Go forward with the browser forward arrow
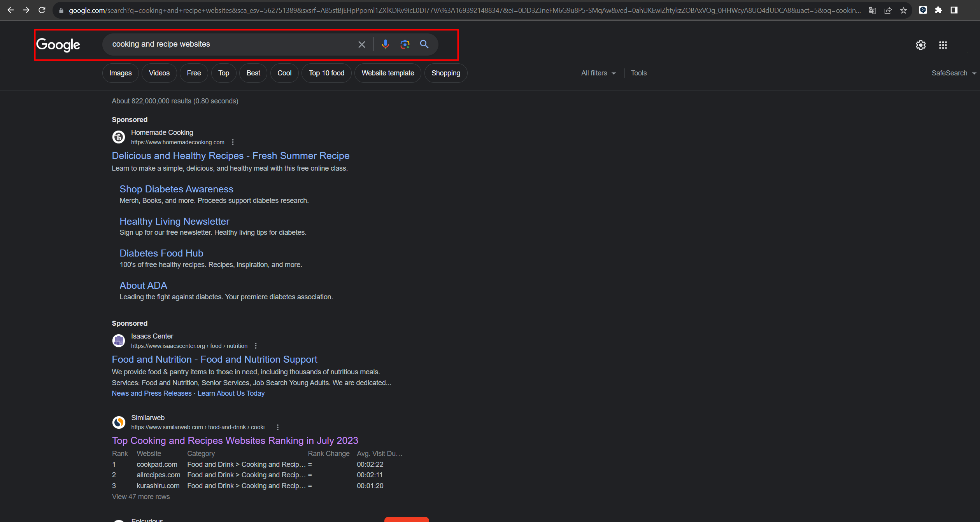The width and height of the screenshot is (980, 522). pyautogui.click(x=26, y=10)
